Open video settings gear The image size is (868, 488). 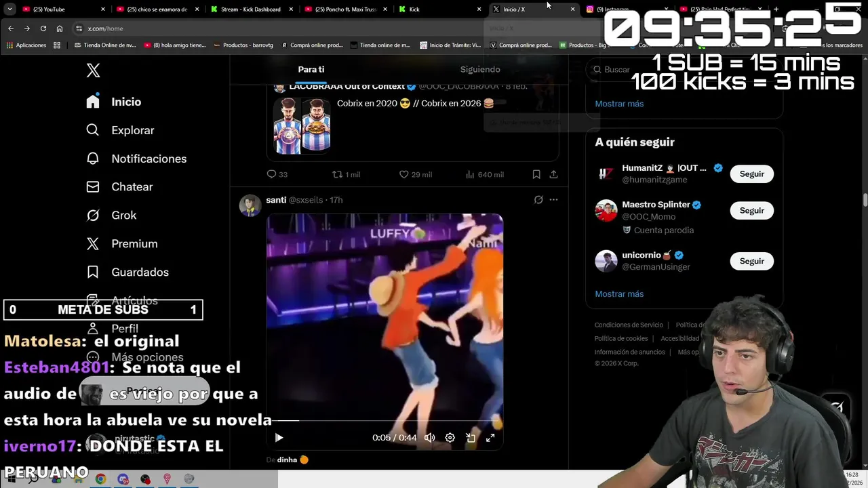coord(450,438)
